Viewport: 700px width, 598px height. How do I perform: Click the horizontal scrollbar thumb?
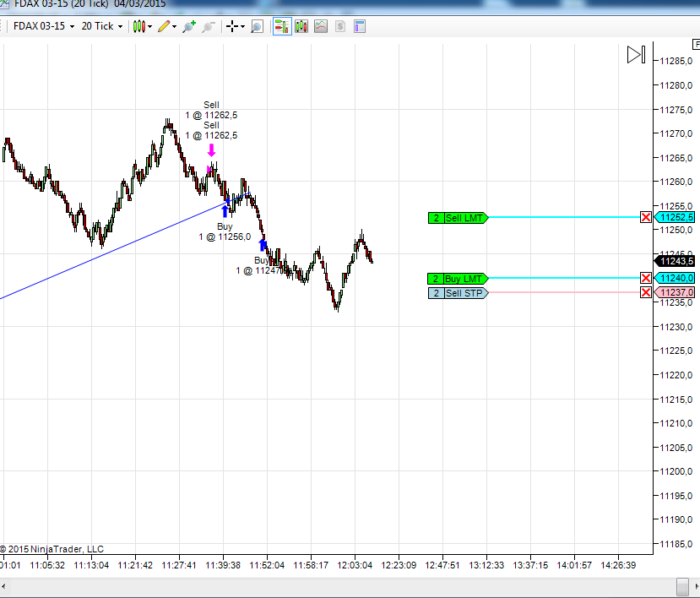pos(682,586)
